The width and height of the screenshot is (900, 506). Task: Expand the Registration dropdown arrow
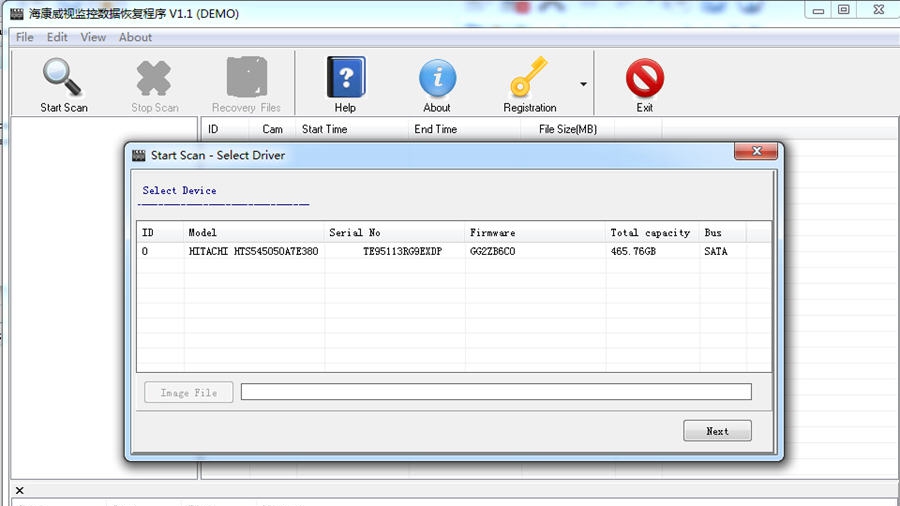tap(583, 85)
